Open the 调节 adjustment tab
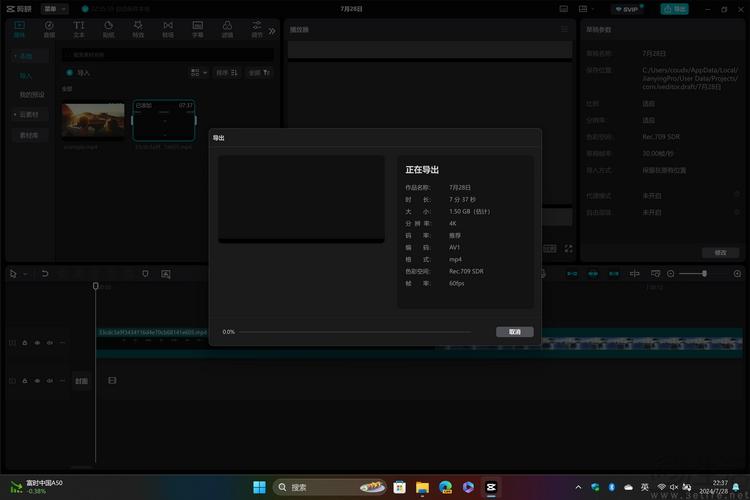 tap(257, 29)
